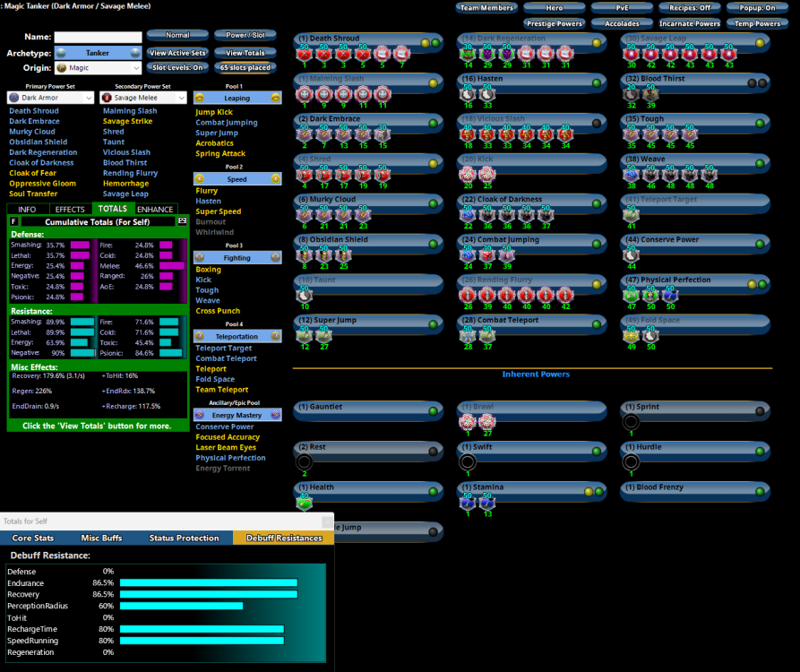Open the Core Stats tab
Screen dimensions: 800x672
32,538
